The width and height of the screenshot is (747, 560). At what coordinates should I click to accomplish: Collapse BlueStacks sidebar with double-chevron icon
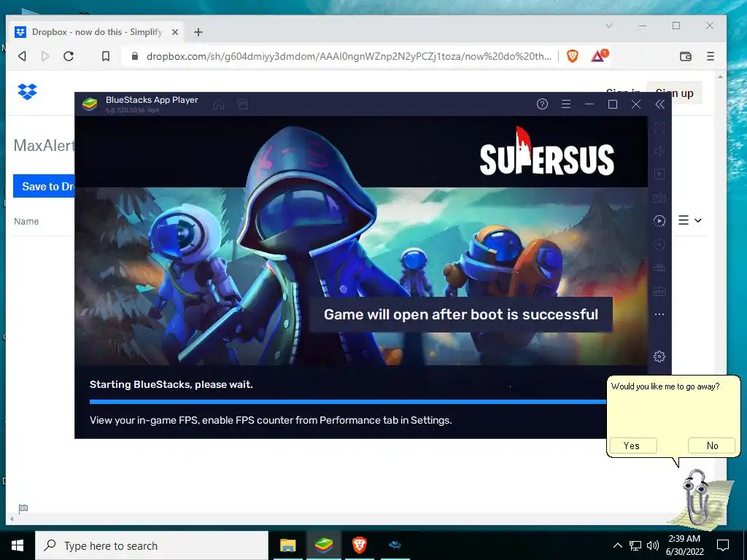coord(659,104)
